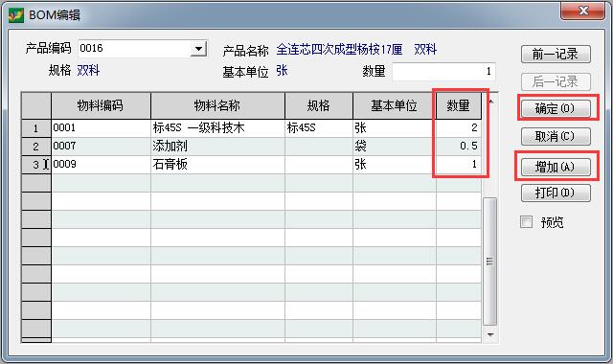
Task: Click the 产品编码 field showing 0016
Action: pos(134,49)
